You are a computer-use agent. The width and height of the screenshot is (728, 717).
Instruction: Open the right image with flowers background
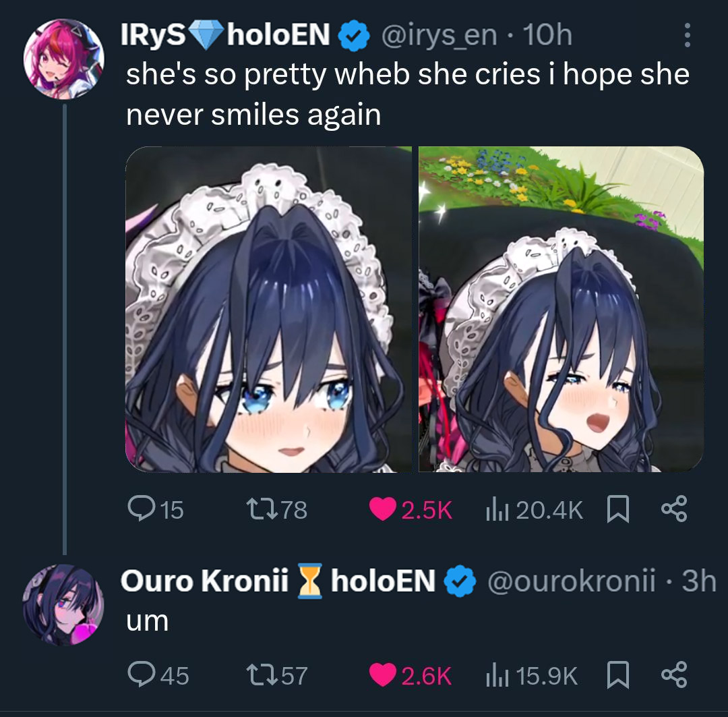click(x=562, y=310)
